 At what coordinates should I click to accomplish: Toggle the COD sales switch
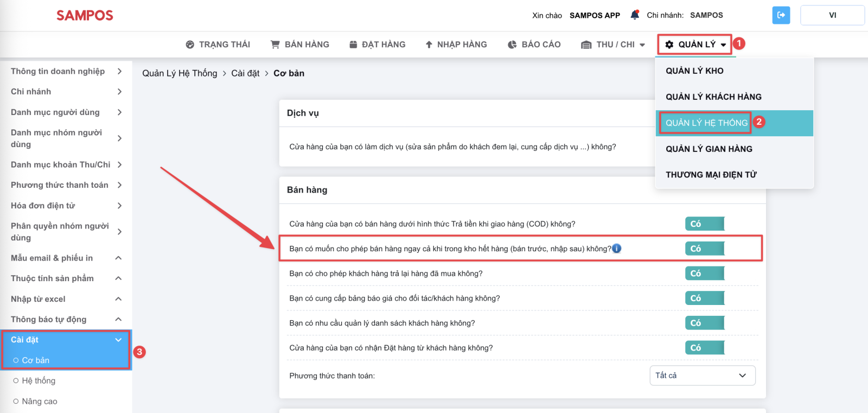pyautogui.click(x=704, y=224)
